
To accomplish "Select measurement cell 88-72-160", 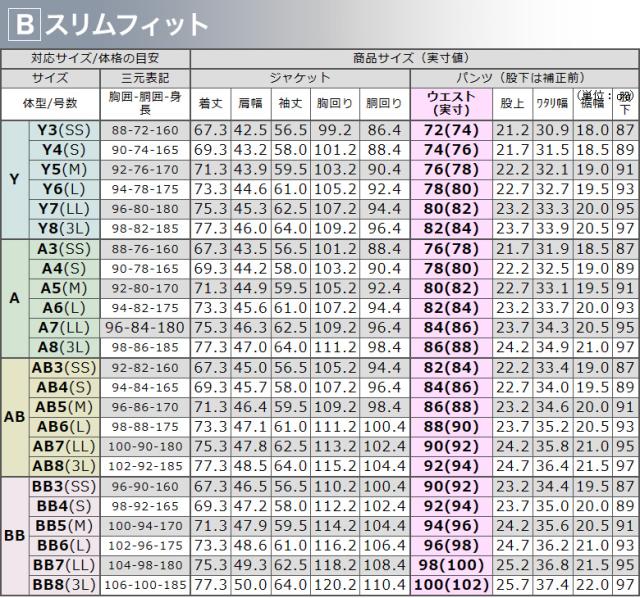I will pyautogui.click(x=145, y=131).
